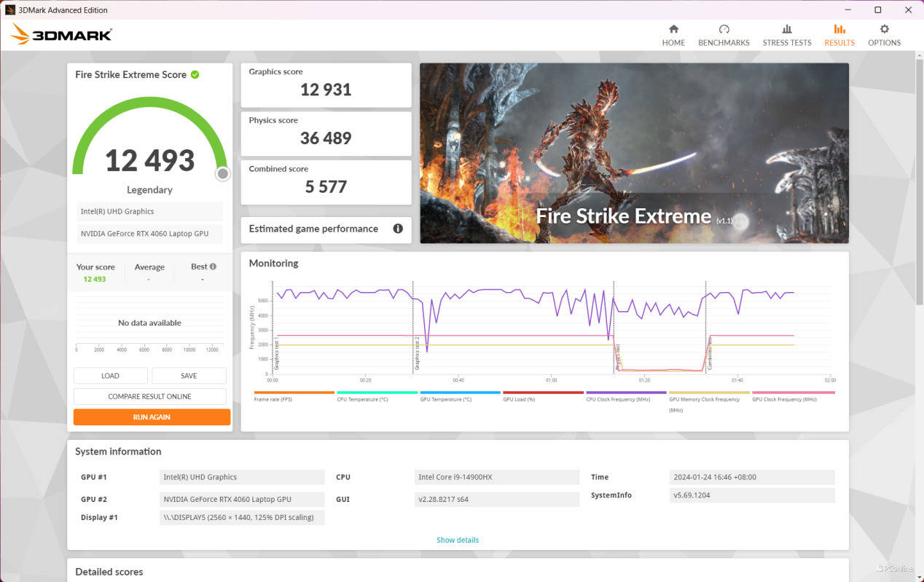Expand the Detailed scores section
Screen dimensions: 924x582
tap(109, 572)
